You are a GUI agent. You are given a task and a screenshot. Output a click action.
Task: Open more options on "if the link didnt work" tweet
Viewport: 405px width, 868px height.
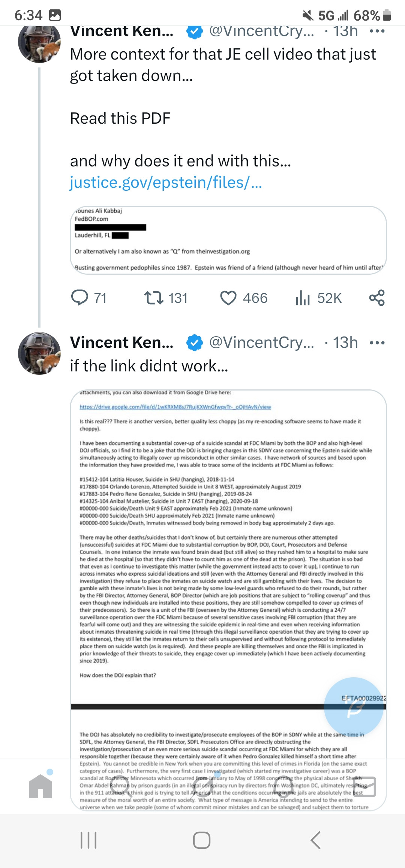(x=377, y=343)
